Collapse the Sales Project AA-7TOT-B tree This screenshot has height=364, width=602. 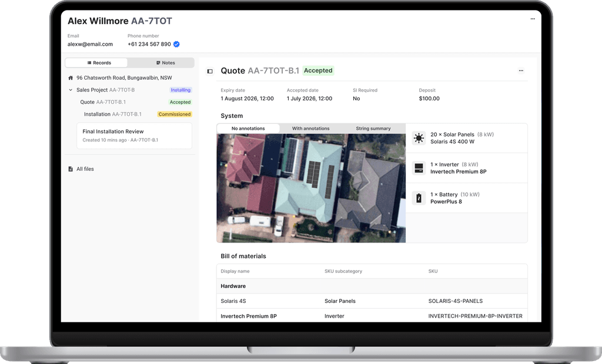click(71, 89)
